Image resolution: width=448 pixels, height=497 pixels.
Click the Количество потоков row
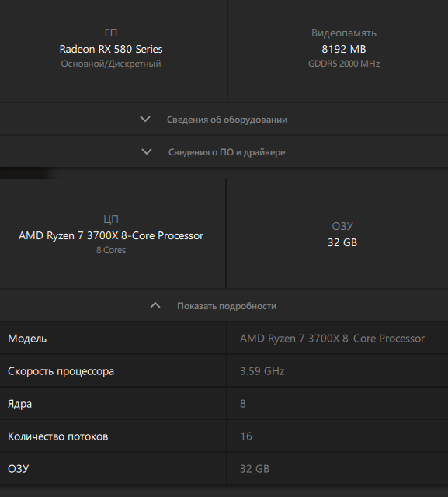[x=224, y=436]
